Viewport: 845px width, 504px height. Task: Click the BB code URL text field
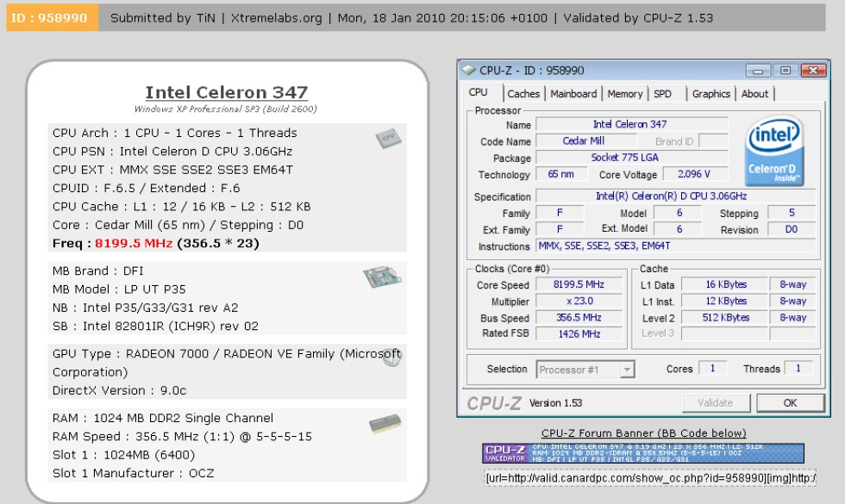[x=650, y=477]
